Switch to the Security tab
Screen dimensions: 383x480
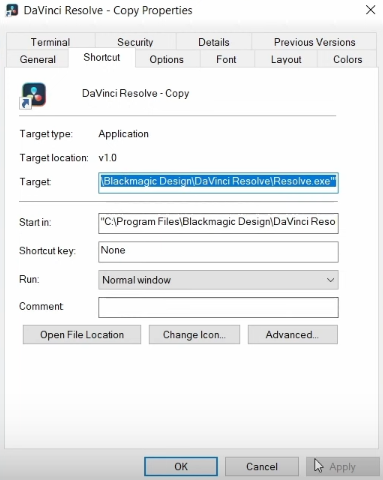coord(135,42)
